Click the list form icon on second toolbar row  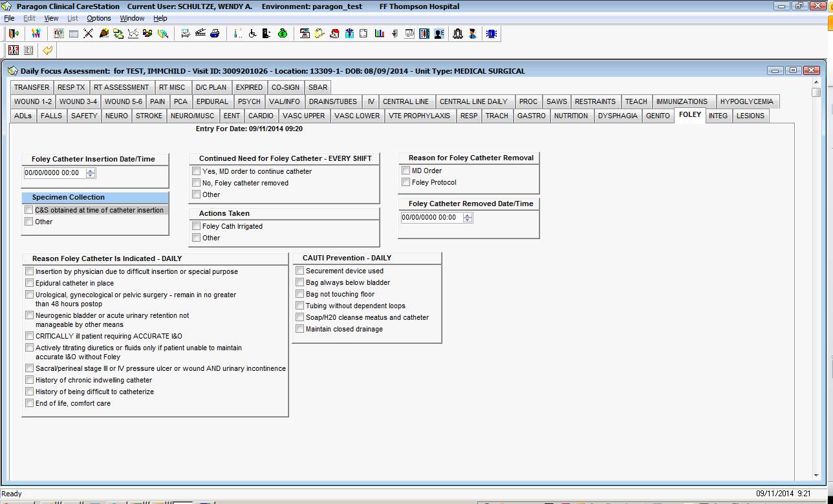(x=28, y=50)
